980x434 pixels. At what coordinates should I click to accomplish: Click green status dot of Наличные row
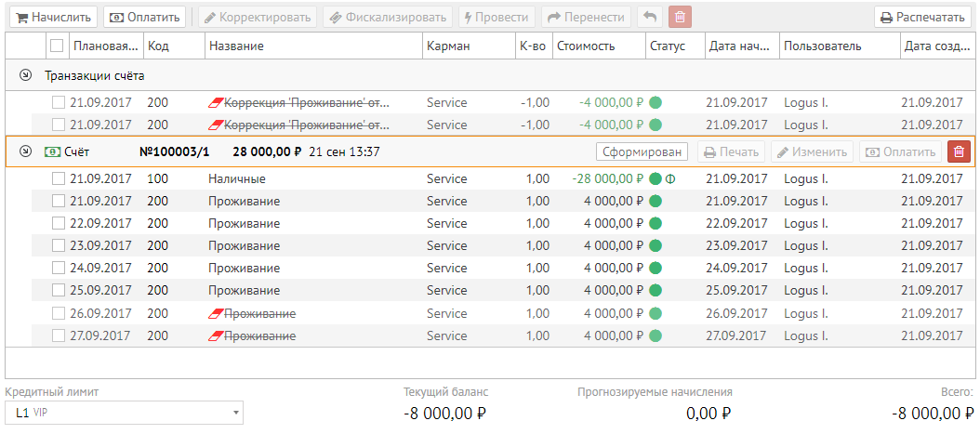(656, 178)
